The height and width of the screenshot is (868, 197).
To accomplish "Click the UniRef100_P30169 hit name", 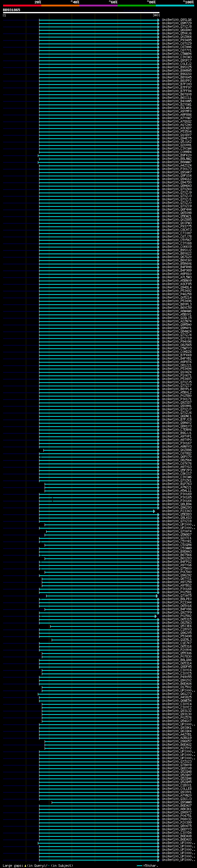I will [x=177, y=494].
